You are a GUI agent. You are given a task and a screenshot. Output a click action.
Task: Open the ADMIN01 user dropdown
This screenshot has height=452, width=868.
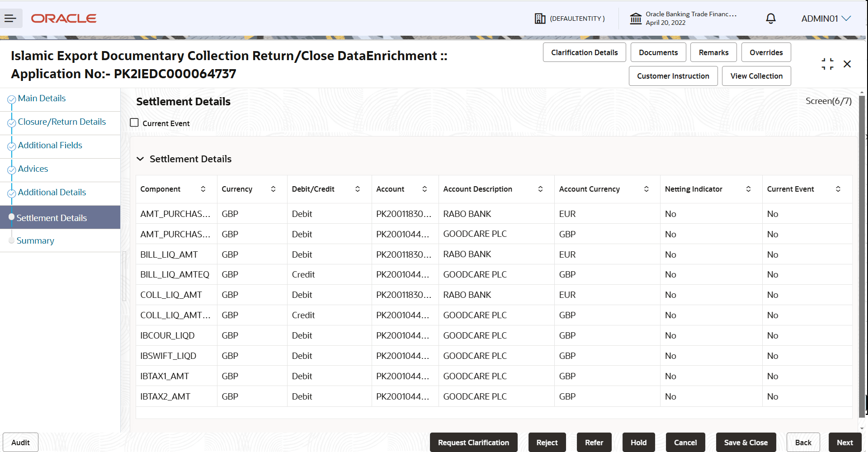coord(826,19)
